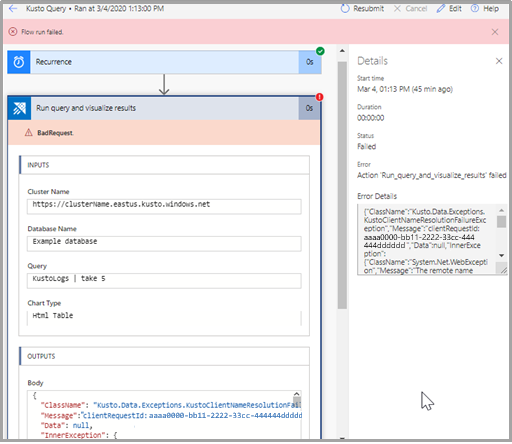512x444 pixels.
Task: Click the Edit pencil icon
Action: [441, 8]
